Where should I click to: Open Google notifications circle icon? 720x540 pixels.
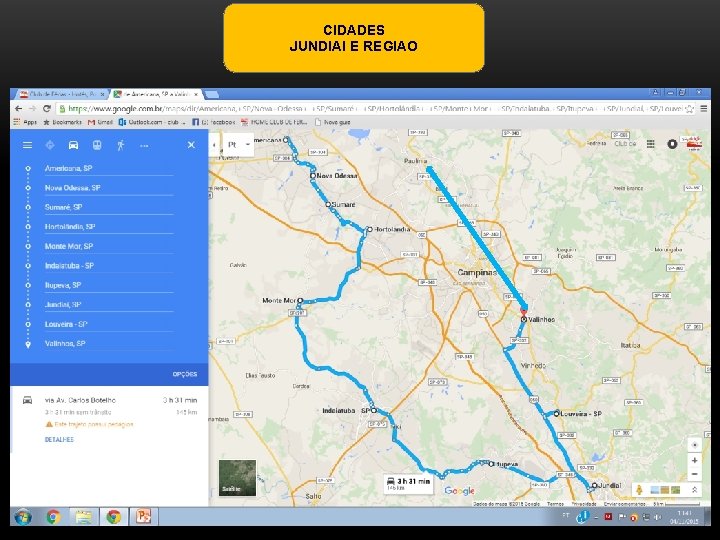672,144
